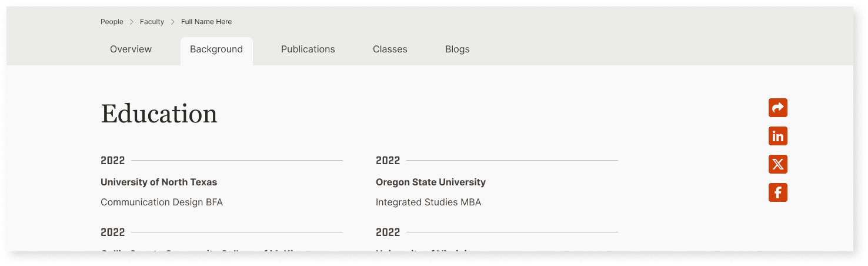Select the Background tab
The height and width of the screenshot is (266, 868).
point(216,49)
